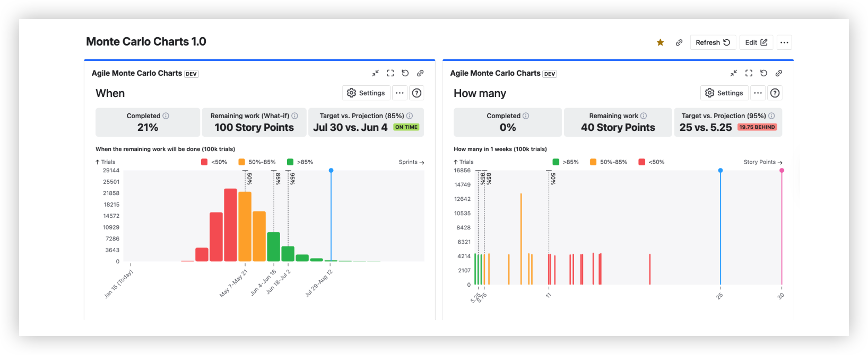Click the ON TIME status badge
This screenshot has height=355, width=868.
406,127
